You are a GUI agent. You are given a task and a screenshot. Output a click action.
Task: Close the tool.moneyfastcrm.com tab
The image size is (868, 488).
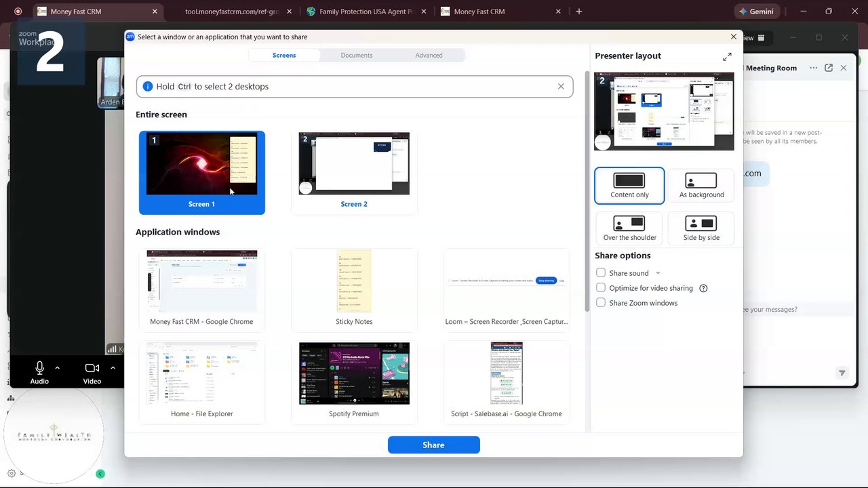pos(290,12)
